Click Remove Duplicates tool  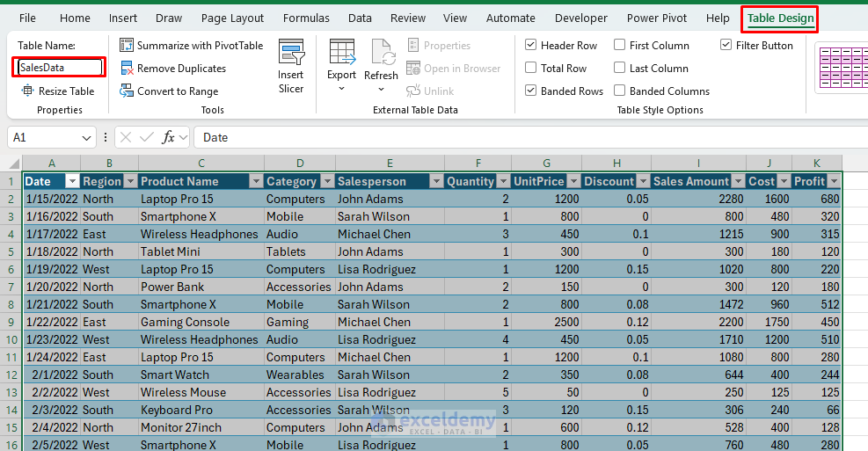click(x=173, y=69)
